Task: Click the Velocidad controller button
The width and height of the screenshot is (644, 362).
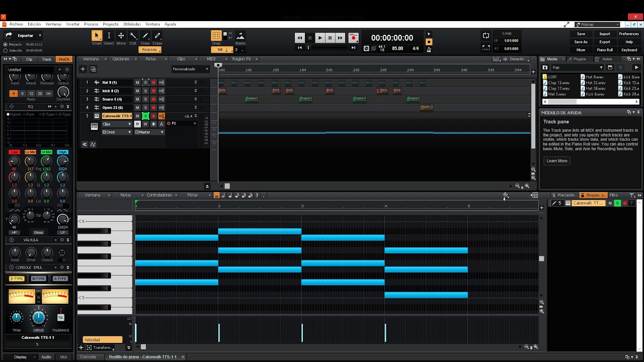Action: (x=103, y=340)
